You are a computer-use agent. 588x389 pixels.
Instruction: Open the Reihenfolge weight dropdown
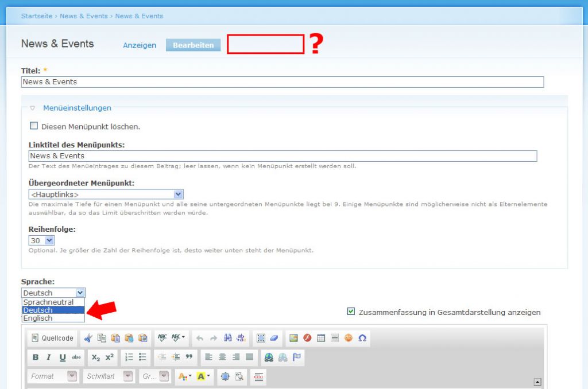pos(49,240)
